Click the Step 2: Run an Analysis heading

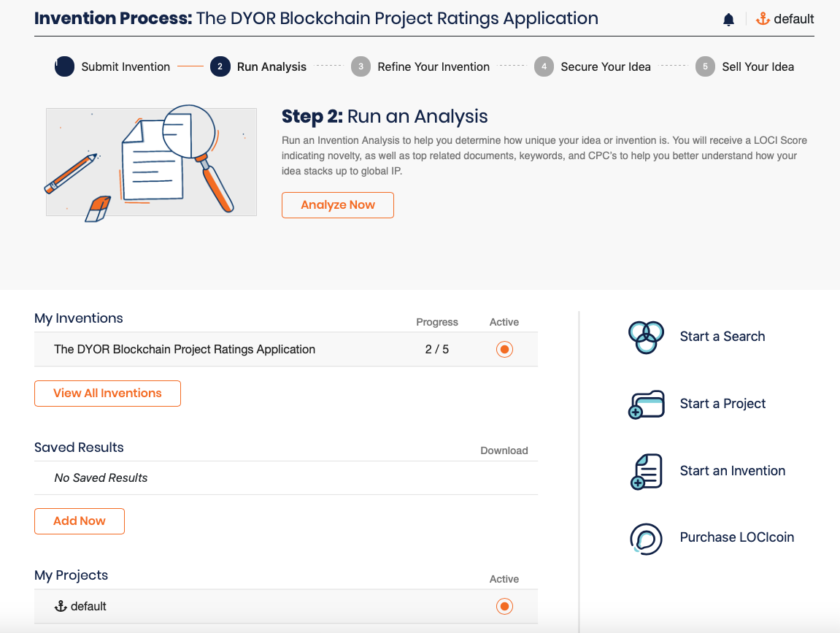tap(385, 116)
